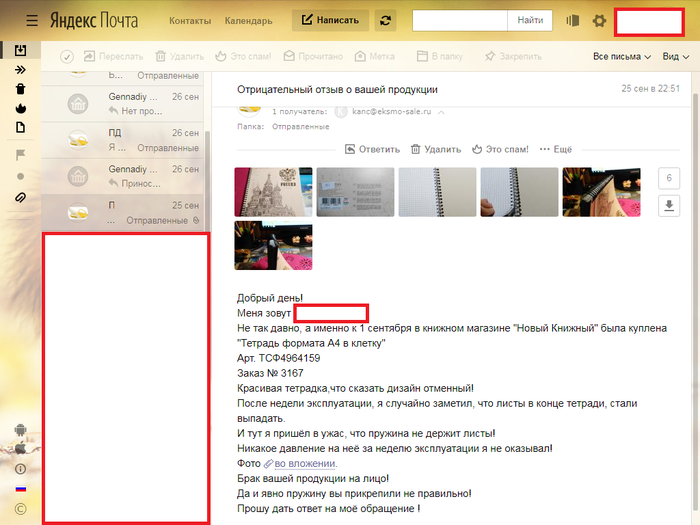Expand the 'Все письма' filter dropdown
The width and height of the screenshot is (700, 525).
620,57
